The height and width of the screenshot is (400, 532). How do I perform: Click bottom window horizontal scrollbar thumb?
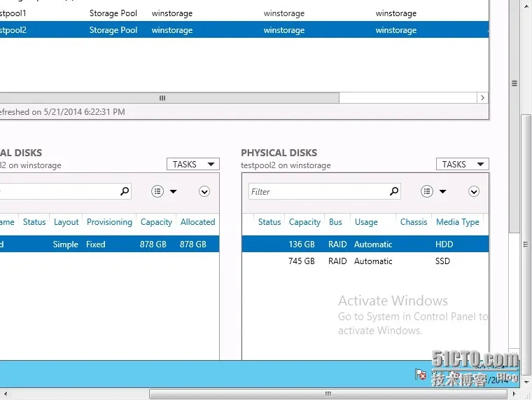click(328, 394)
